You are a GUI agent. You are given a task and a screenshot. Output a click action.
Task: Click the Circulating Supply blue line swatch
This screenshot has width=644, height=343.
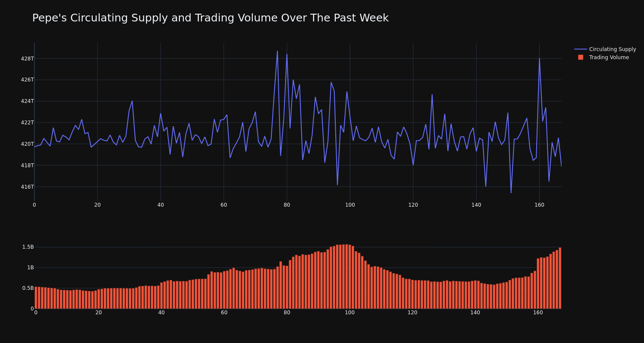click(580, 49)
